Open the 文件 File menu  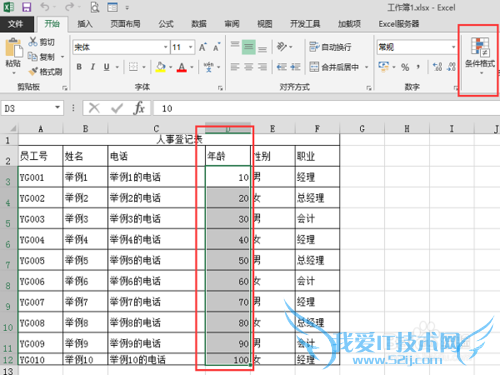(16, 24)
